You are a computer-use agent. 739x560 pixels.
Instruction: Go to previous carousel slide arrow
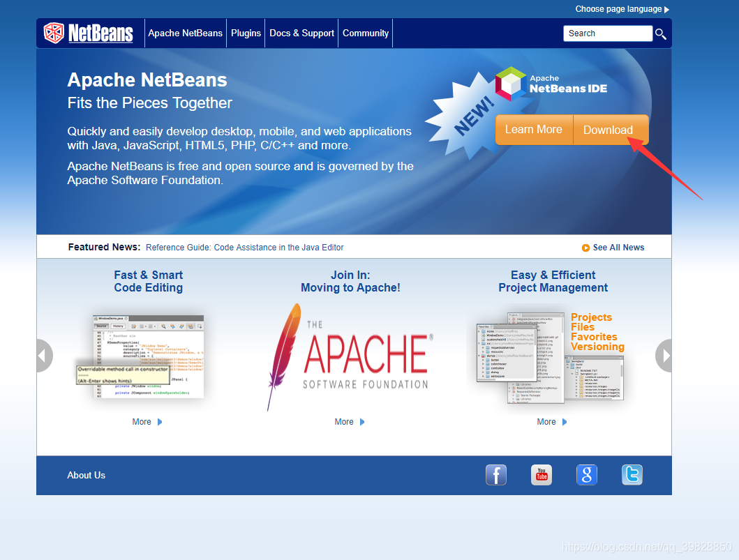(44, 356)
